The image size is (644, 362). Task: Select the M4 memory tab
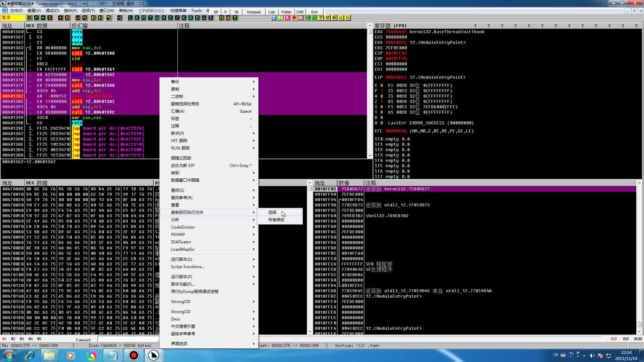(31, 339)
